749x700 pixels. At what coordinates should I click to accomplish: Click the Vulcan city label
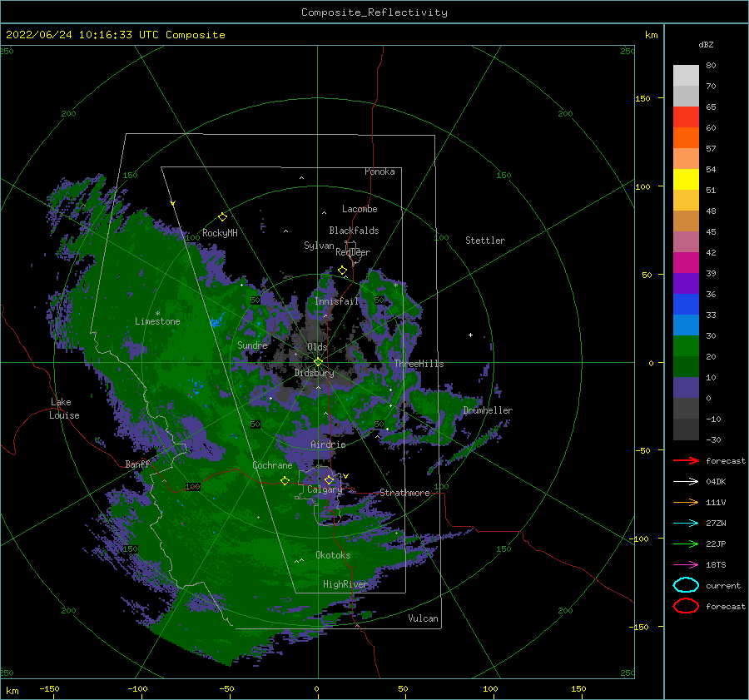point(424,618)
